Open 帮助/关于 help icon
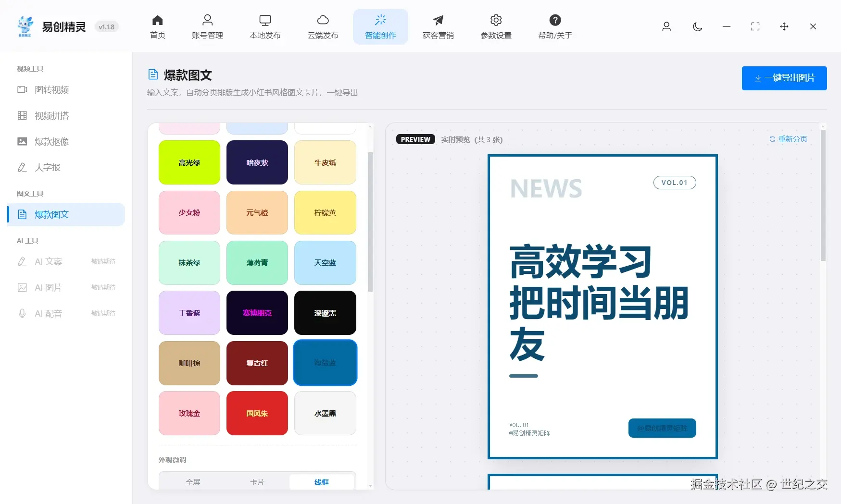This screenshot has width=841, height=504. point(555,26)
